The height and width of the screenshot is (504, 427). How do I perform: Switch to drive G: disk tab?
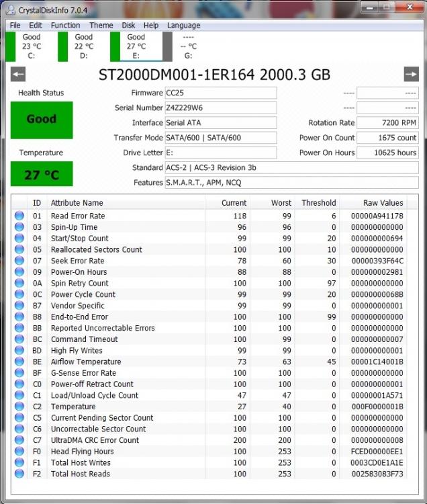point(188,46)
